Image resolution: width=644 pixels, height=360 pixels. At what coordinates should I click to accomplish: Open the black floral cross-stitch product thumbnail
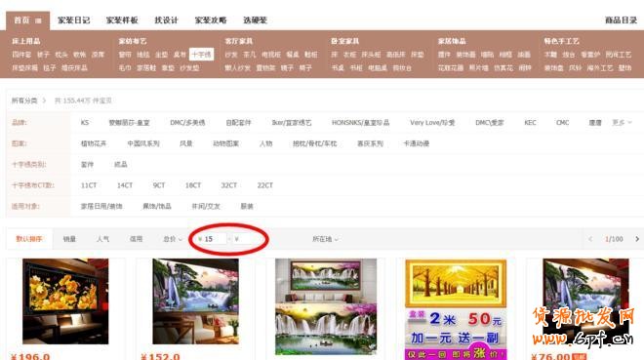(x=65, y=301)
